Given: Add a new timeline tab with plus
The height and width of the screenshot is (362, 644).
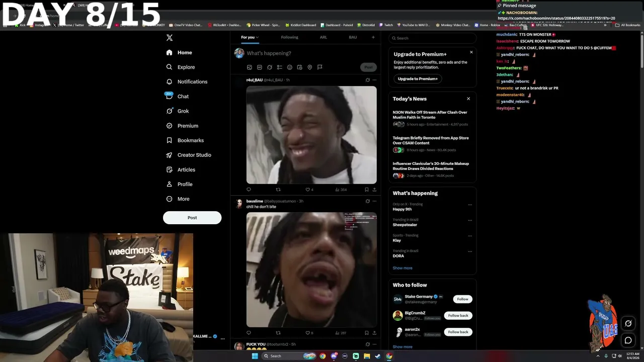Looking at the screenshot, I should (373, 37).
